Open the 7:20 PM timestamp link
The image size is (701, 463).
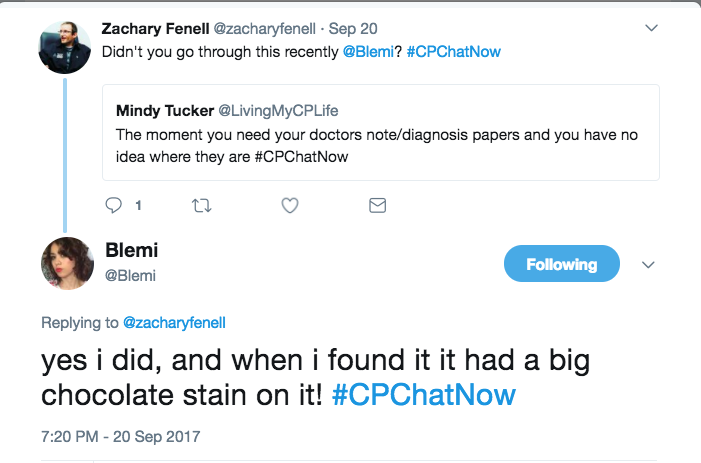tap(121, 436)
